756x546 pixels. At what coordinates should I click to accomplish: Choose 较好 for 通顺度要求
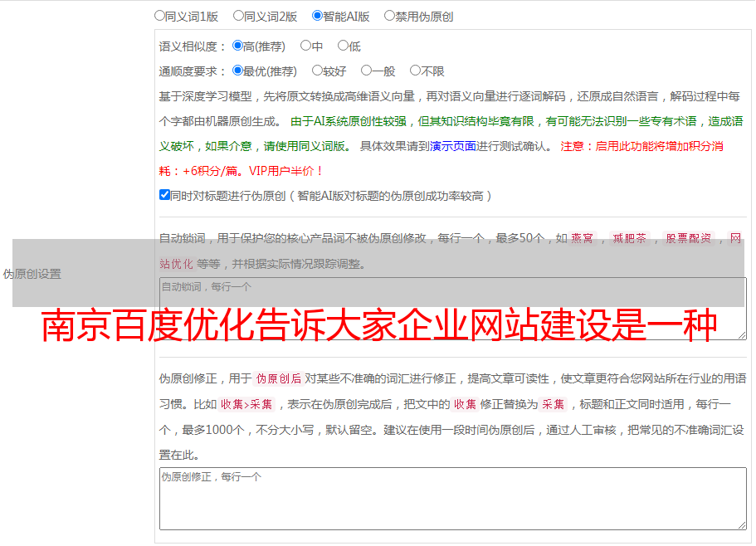(x=317, y=71)
